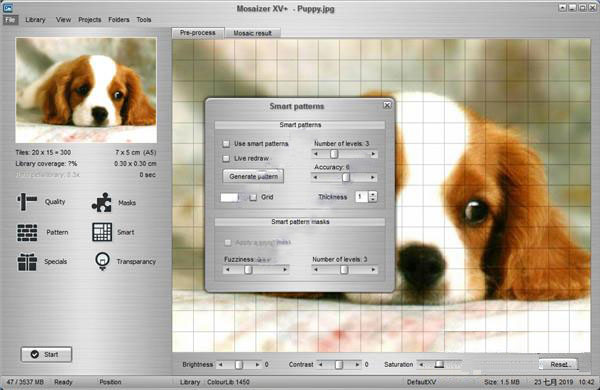Open the Projects menu
The image size is (600, 390).
click(90, 20)
